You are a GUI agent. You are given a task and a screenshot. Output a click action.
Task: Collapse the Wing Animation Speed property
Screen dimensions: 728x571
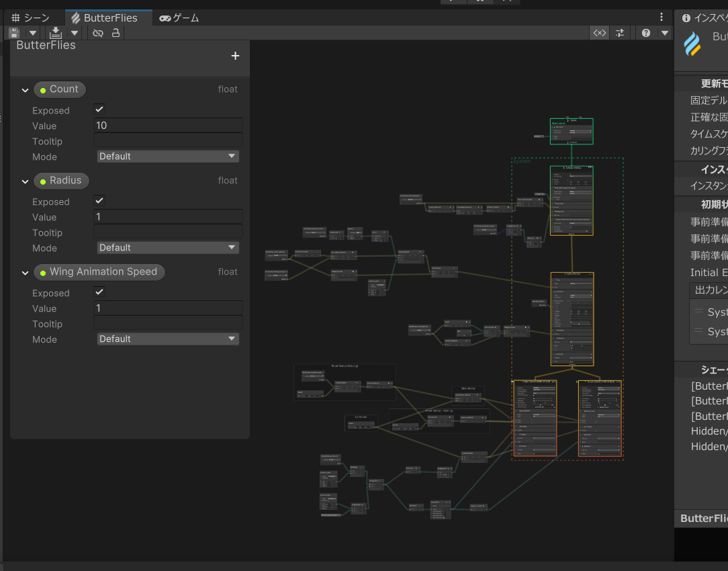point(25,273)
